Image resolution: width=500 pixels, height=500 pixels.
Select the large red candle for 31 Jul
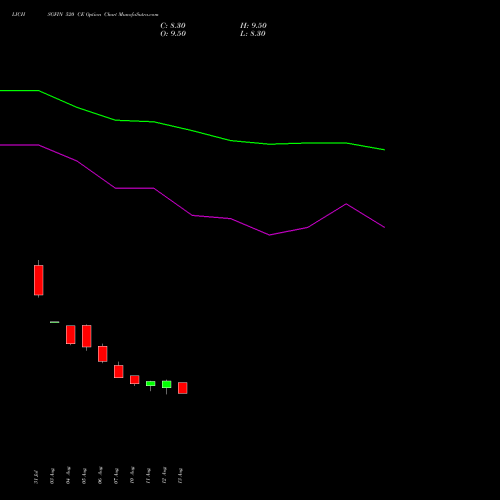pos(39,280)
